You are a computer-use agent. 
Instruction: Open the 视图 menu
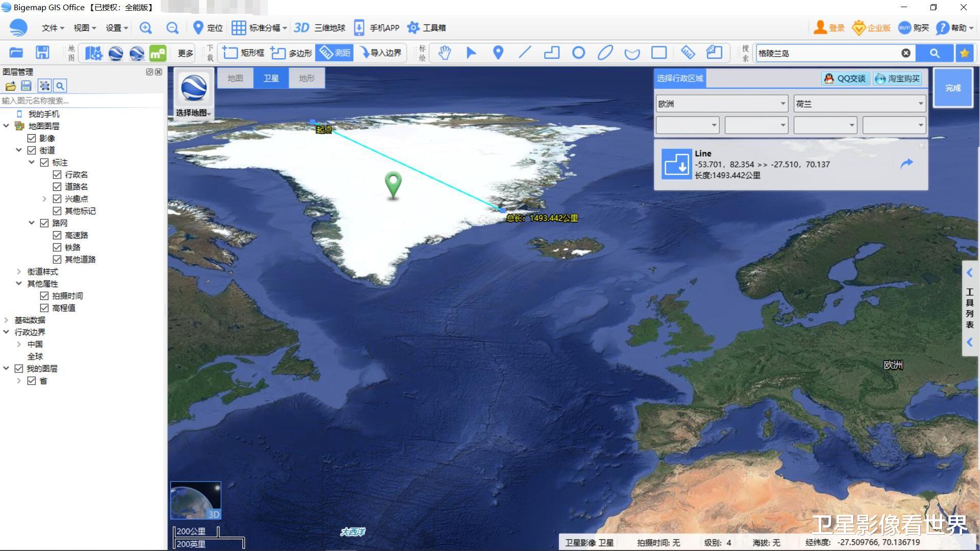(x=85, y=28)
